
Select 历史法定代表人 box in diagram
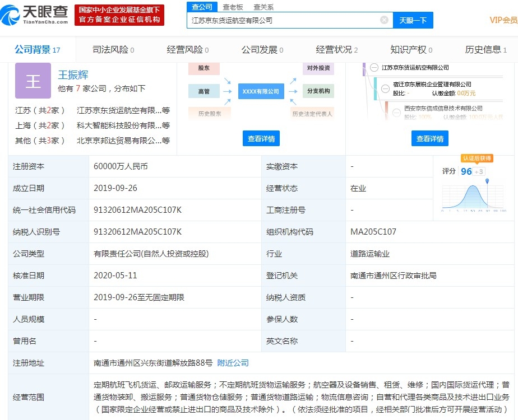[x=312, y=114]
